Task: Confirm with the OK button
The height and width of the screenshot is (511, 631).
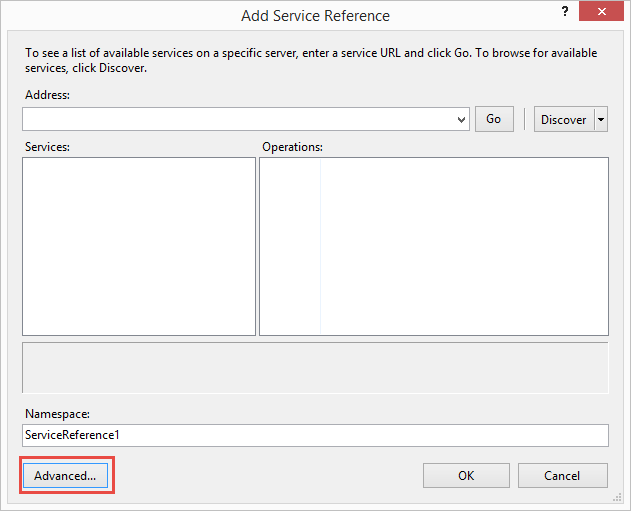Action: coord(466,476)
